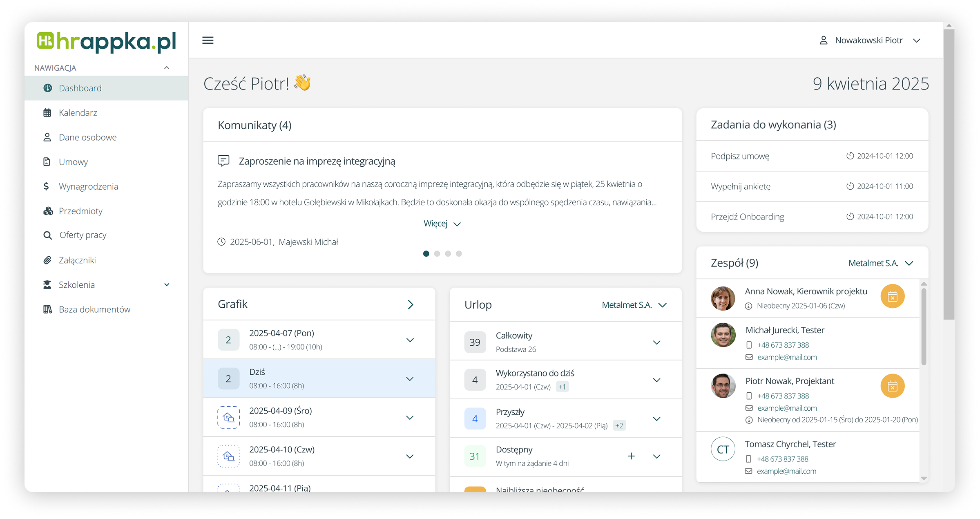
Task: Click the hamburger menu icon
Action: (x=208, y=40)
